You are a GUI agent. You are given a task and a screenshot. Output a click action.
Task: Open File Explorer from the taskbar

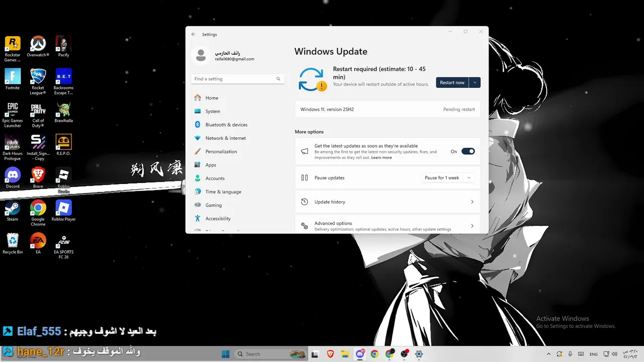pyautogui.click(x=345, y=354)
